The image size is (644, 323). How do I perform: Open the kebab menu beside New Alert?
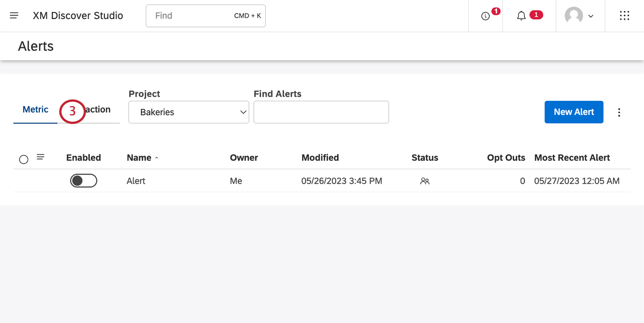click(619, 112)
